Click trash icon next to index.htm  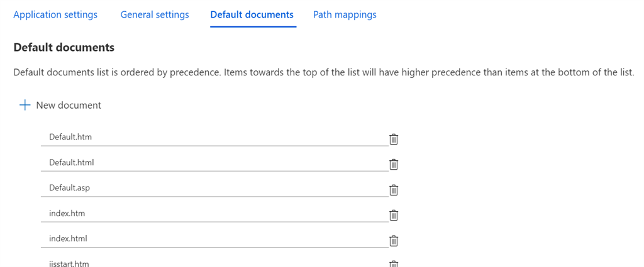coord(394,215)
